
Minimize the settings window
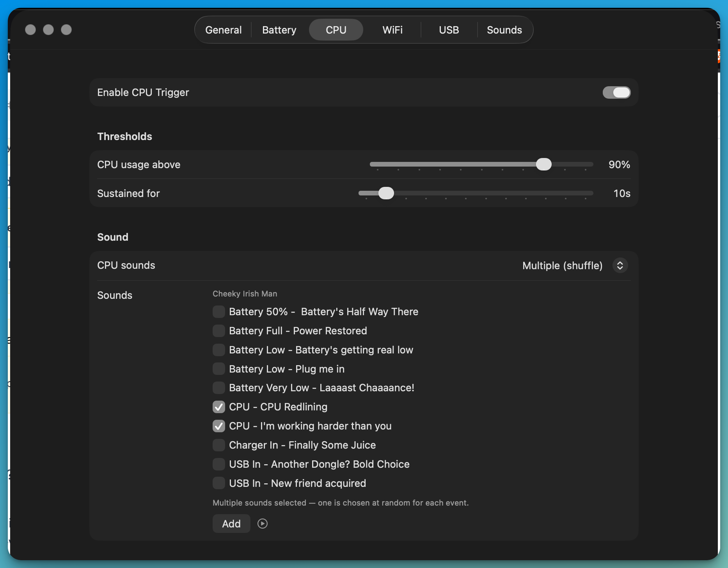48,30
